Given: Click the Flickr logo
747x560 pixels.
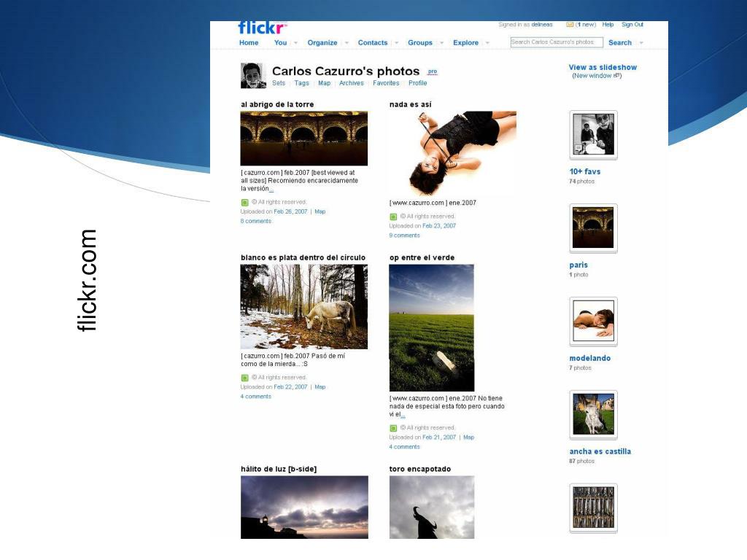Looking at the screenshot, I should pos(262,28).
